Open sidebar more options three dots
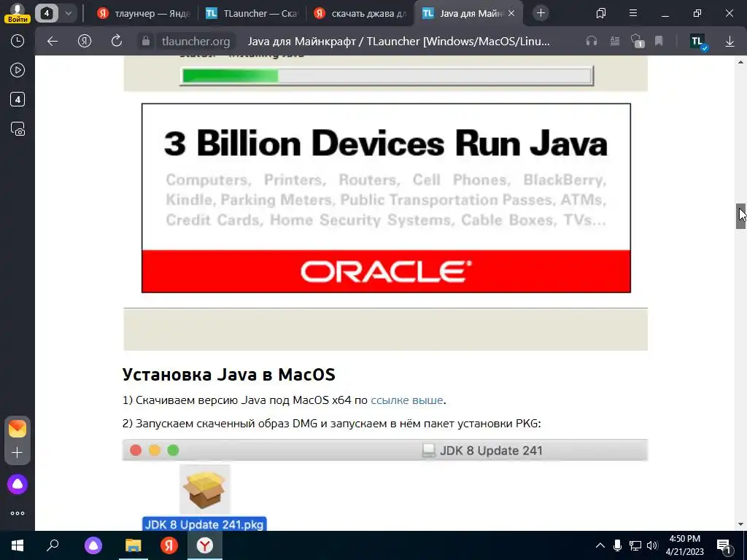The width and height of the screenshot is (747, 560). click(18, 513)
